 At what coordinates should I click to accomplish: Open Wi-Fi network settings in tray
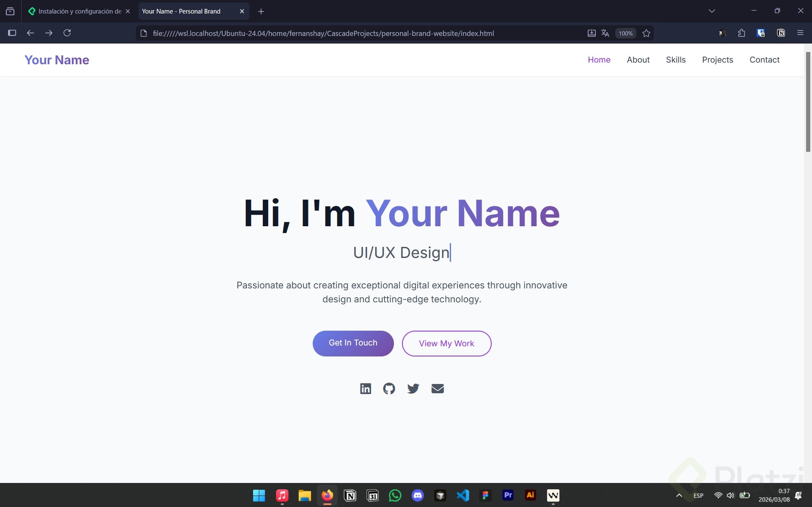[x=718, y=495]
